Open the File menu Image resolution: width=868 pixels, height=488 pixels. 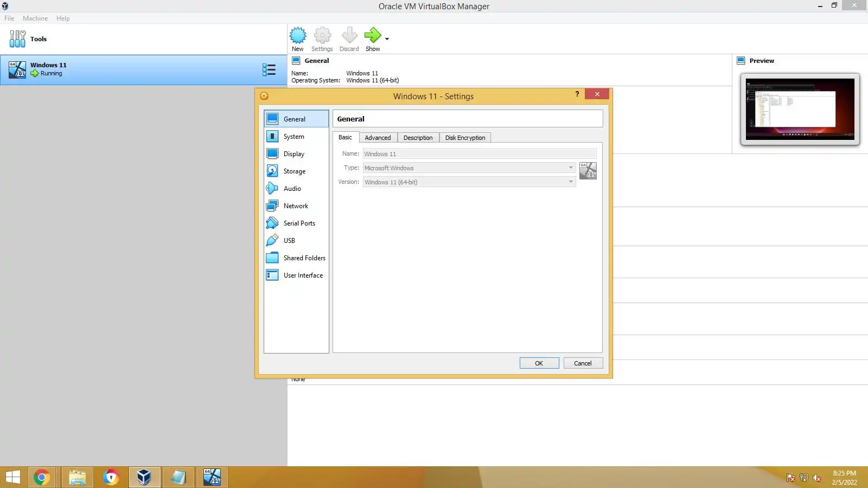tap(9, 18)
